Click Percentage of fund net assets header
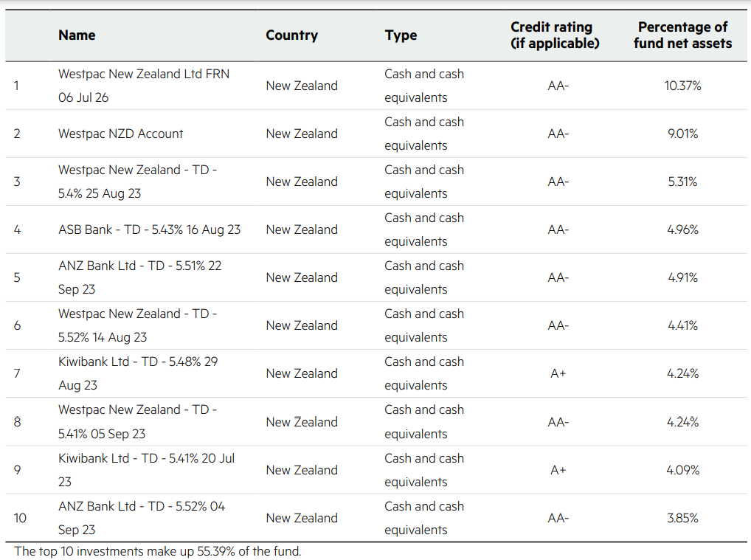Viewport: 751px width, 560px height. [x=682, y=35]
